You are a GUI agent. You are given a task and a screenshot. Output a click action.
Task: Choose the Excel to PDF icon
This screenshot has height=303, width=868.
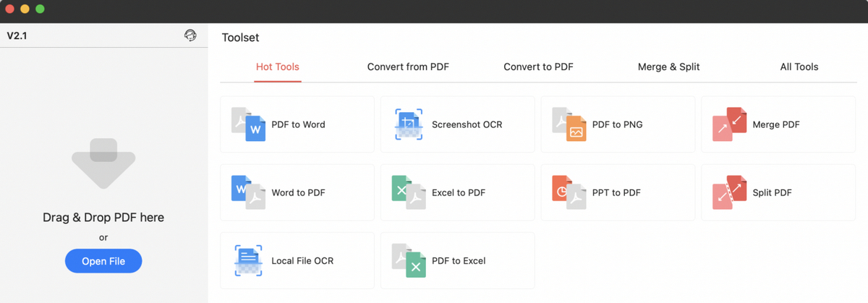(409, 192)
